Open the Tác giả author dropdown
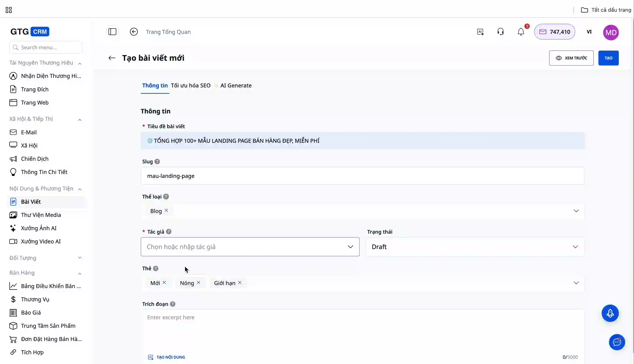634x364 pixels. pos(250,247)
